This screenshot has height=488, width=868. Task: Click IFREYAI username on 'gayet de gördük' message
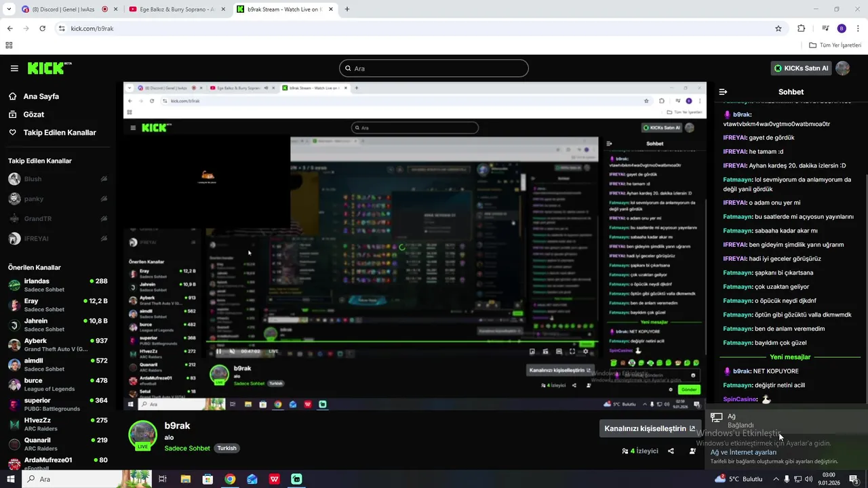coord(734,138)
